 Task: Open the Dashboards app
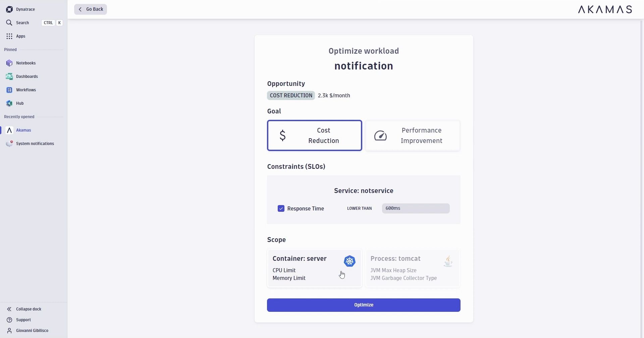tap(27, 77)
